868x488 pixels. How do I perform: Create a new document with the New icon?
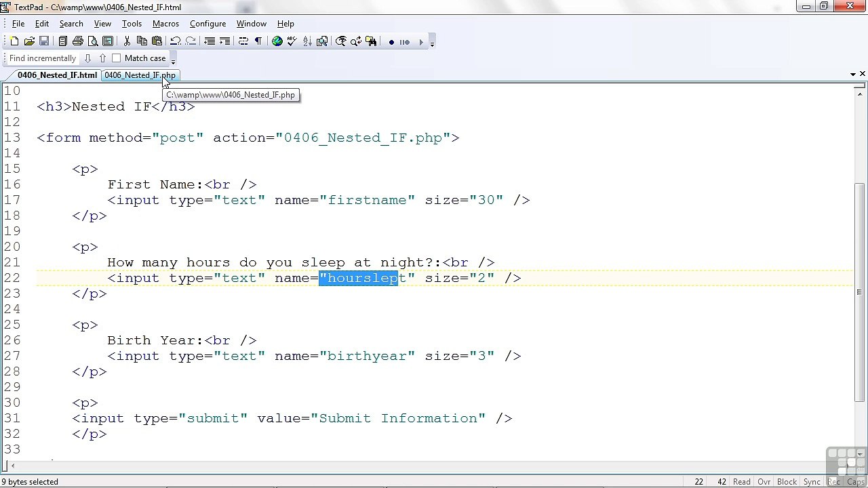pos(14,41)
